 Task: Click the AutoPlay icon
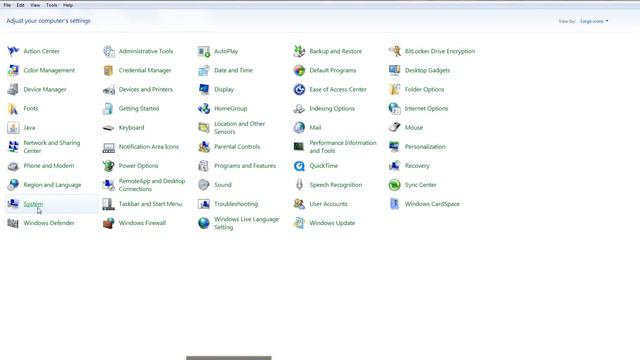[x=204, y=51]
